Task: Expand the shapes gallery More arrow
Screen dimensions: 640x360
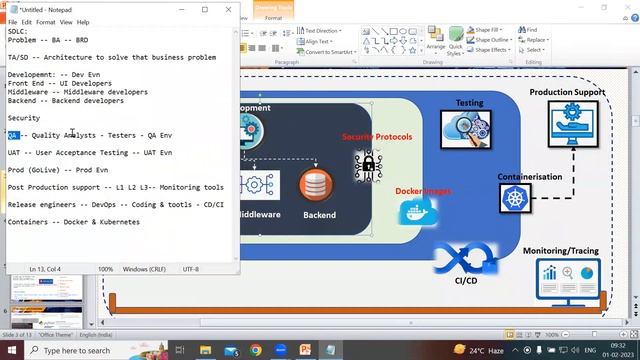Action: 421,50
